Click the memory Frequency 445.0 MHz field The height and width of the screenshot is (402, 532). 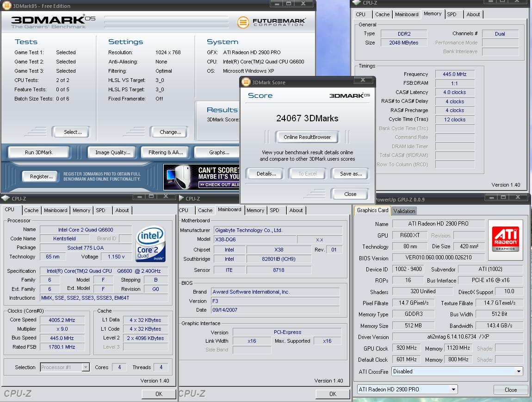coord(455,74)
